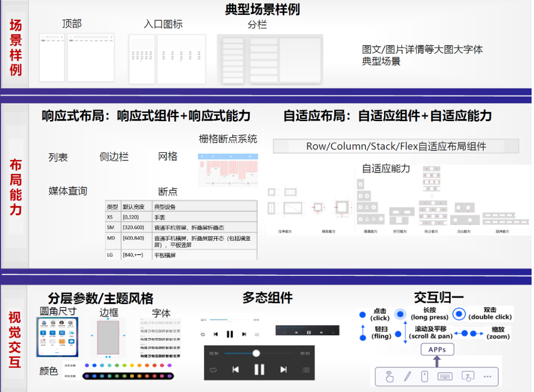Click the haloed dot beside 长按 (long press)
The image size is (534, 392).
[x=400, y=314]
